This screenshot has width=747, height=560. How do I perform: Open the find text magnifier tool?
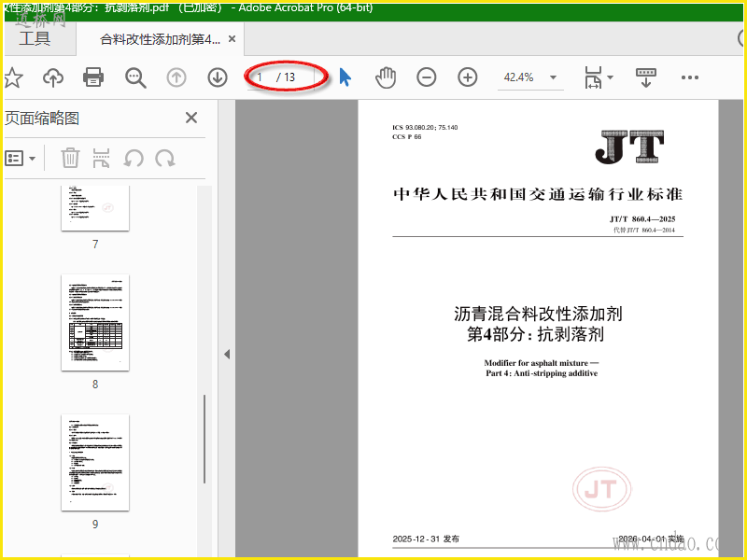click(x=135, y=77)
